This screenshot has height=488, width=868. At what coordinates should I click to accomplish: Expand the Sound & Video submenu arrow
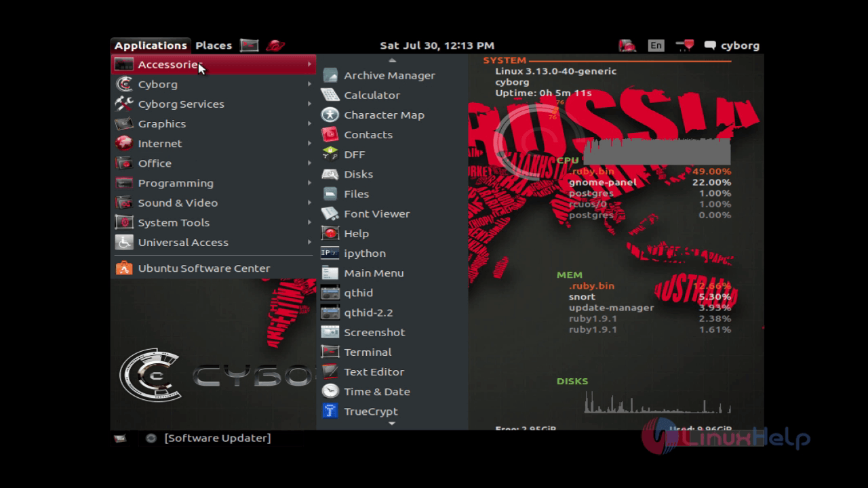coord(309,203)
